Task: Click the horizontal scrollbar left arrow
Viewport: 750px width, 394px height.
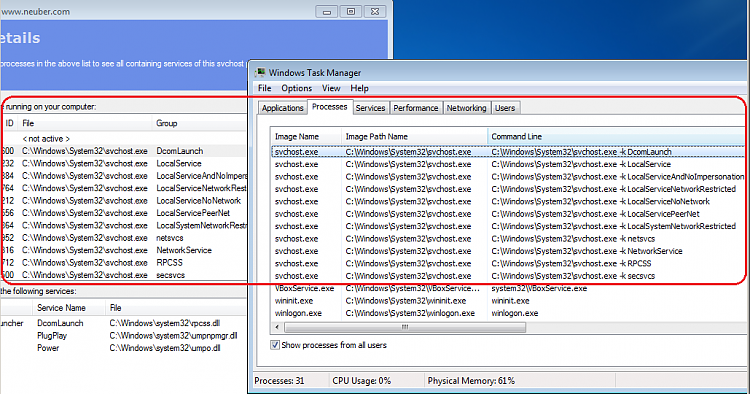Action: (277, 327)
